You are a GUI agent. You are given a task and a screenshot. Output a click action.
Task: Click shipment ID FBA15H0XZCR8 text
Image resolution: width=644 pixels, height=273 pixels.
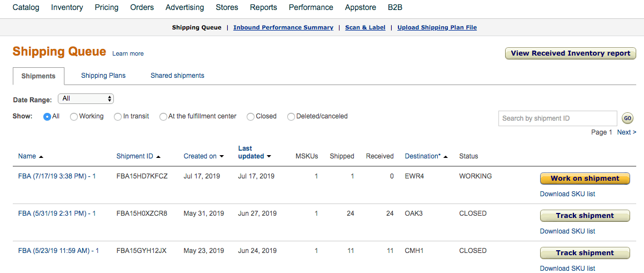[142, 214]
